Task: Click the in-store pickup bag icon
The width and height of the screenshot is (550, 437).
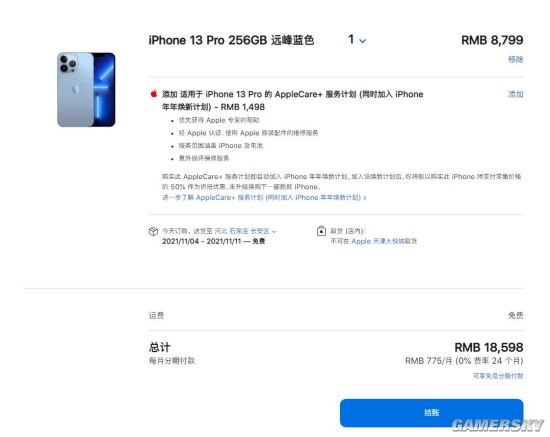Action: [321, 231]
